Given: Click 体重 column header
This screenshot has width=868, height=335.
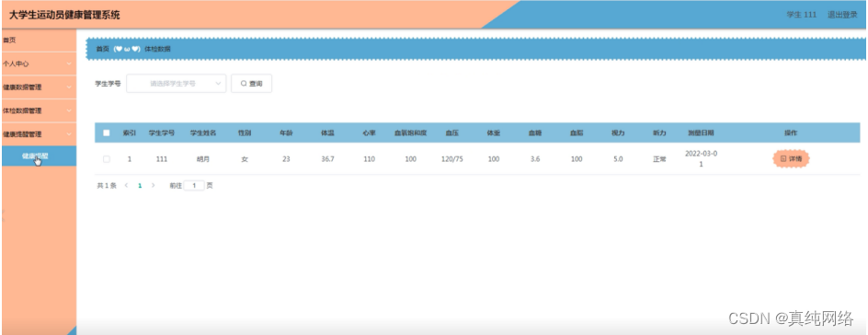Looking at the screenshot, I should (x=494, y=133).
